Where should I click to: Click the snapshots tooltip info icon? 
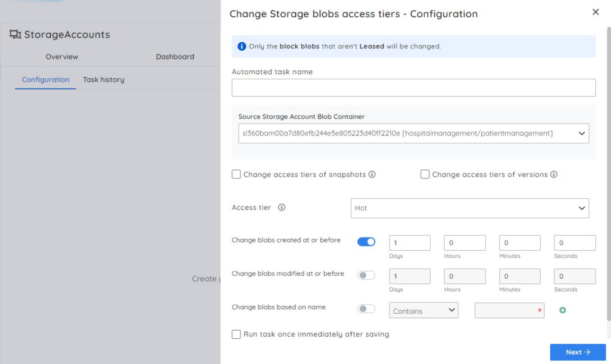pyautogui.click(x=372, y=174)
